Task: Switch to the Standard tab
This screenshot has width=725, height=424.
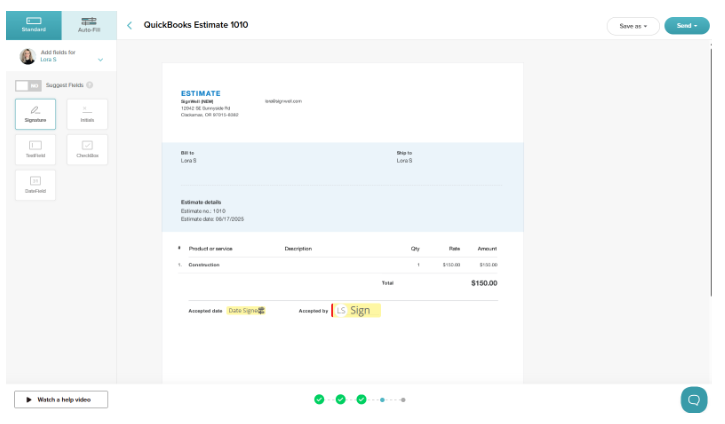Action: pos(33,25)
